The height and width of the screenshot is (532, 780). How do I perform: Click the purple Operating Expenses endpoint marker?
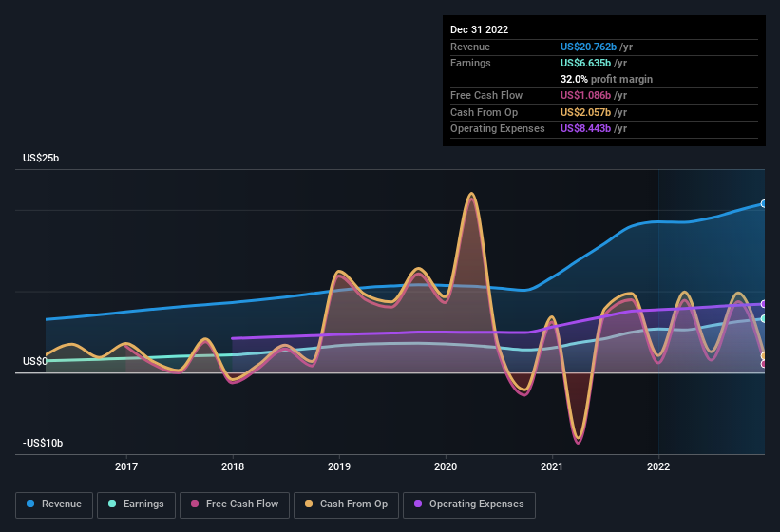click(x=764, y=304)
